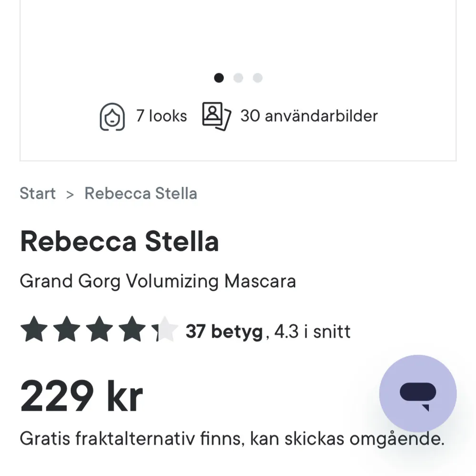Expand reviews by clicking 4.3 i snitt

[x=312, y=331]
